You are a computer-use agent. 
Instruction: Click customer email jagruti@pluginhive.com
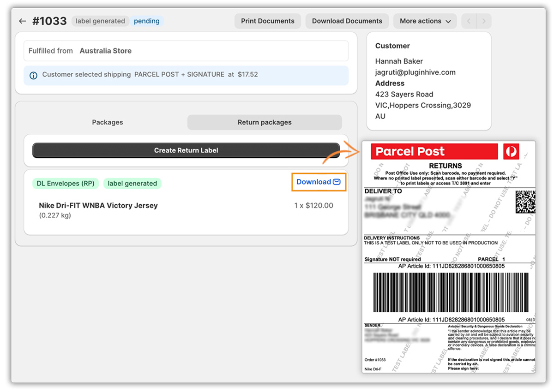point(415,72)
